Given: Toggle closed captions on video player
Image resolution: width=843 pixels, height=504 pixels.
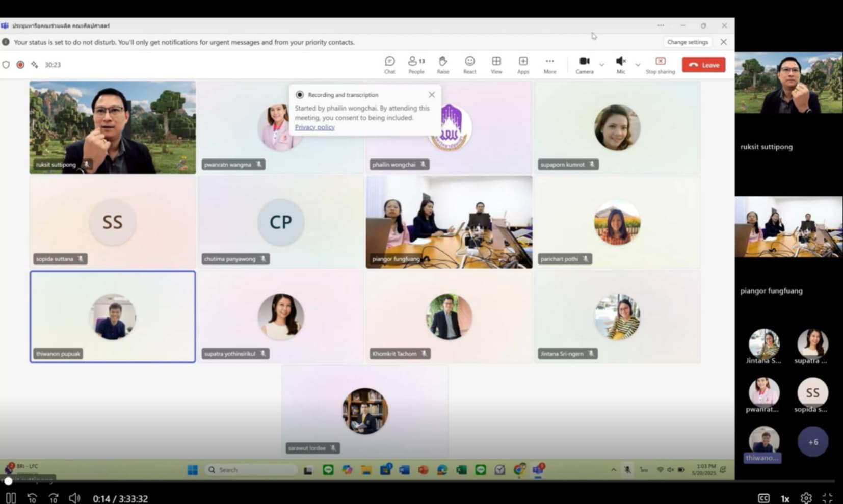Looking at the screenshot, I should (763, 498).
